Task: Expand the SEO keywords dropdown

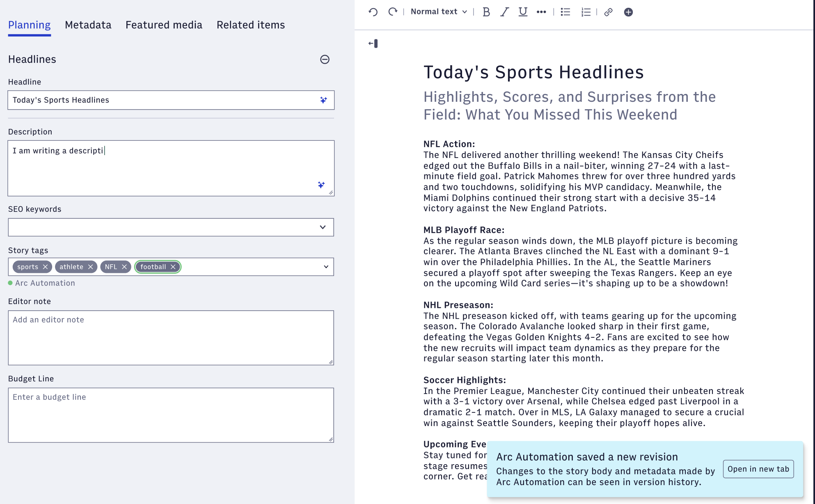Action: [x=323, y=227]
